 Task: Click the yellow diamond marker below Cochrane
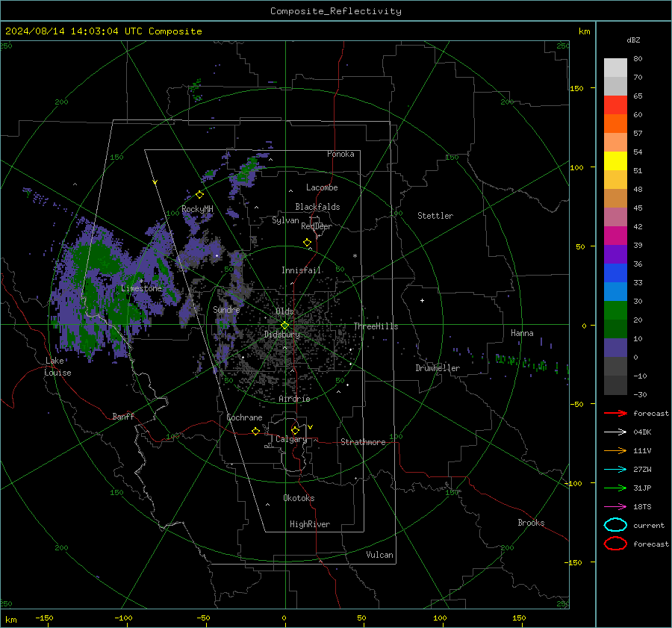[256, 431]
